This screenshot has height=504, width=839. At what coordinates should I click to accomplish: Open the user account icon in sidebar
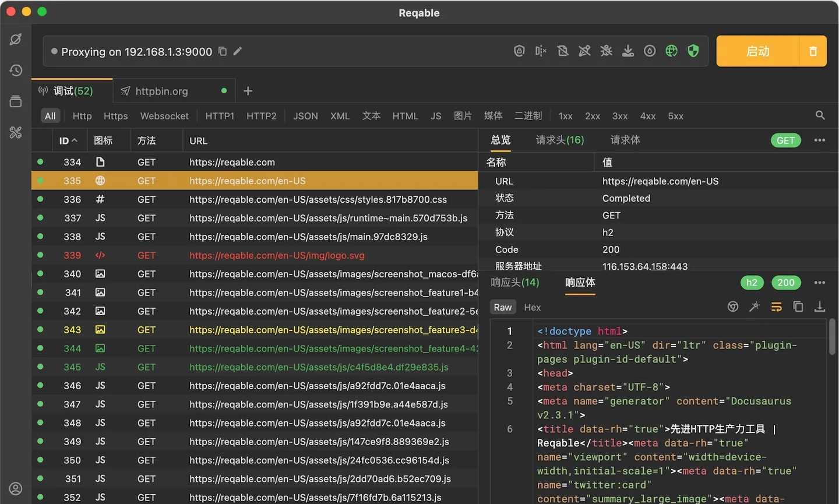click(16, 488)
